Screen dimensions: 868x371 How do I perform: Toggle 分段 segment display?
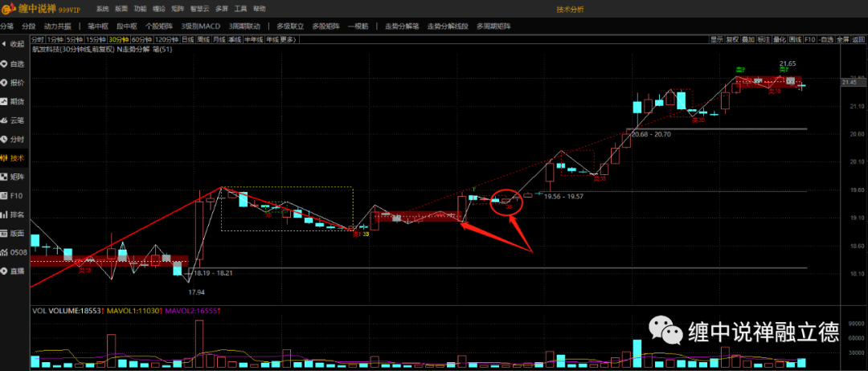click(27, 26)
